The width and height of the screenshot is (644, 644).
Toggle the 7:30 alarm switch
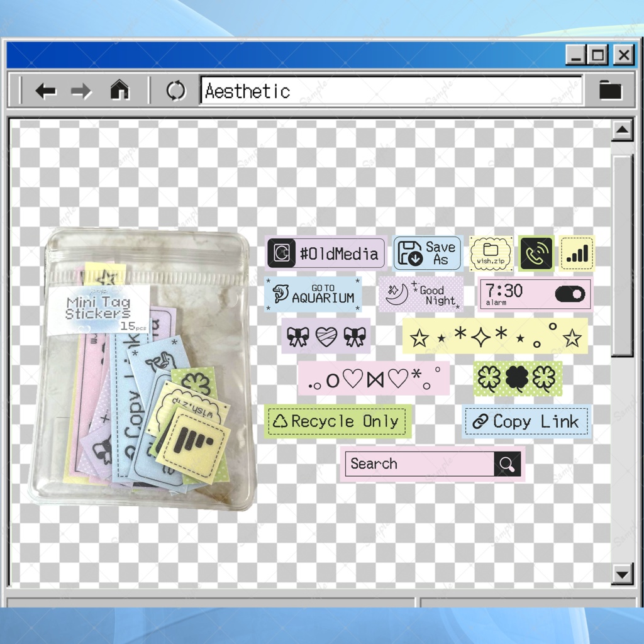point(570,294)
